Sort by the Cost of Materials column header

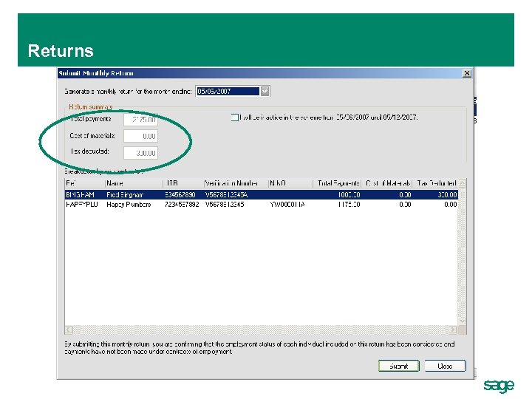click(x=386, y=183)
